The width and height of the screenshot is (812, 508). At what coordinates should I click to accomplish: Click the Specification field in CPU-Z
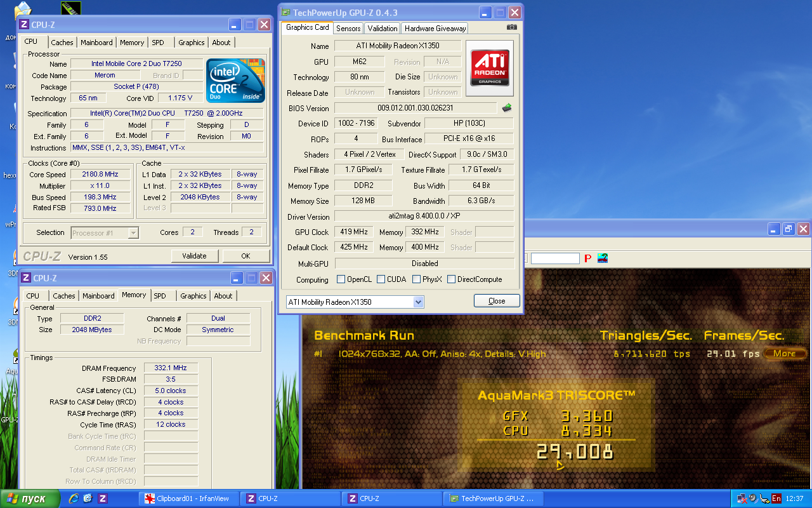click(x=167, y=113)
